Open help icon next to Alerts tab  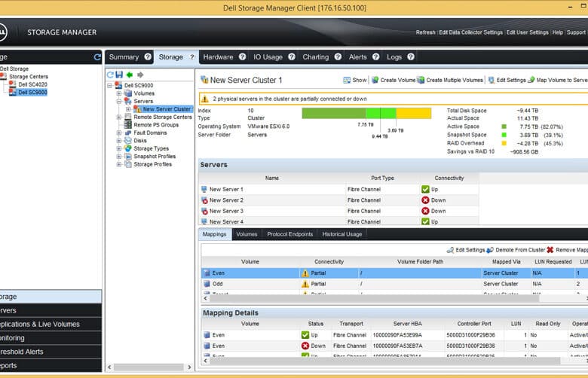tap(375, 57)
